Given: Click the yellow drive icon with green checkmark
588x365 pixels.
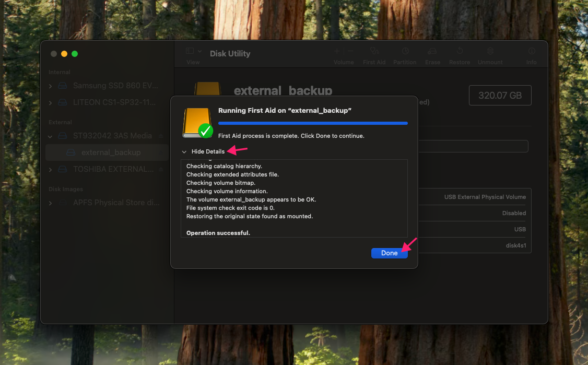Looking at the screenshot, I should pyautogui.click(x=197, y=123).
